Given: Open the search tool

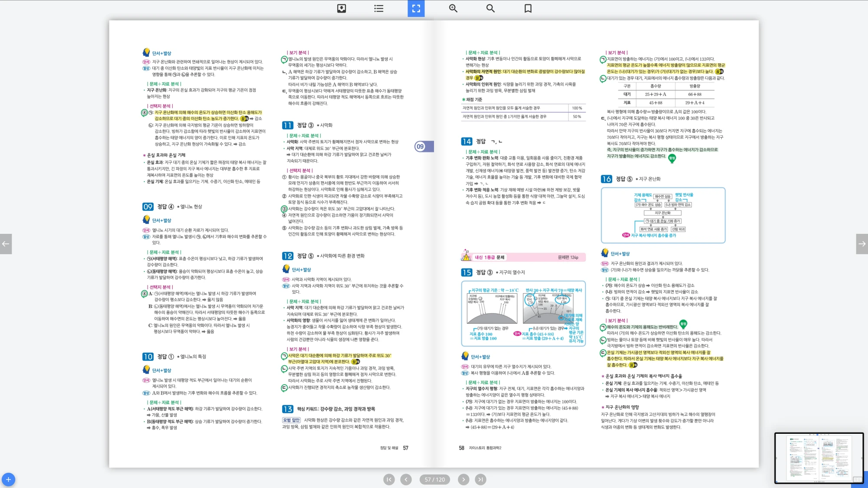Looking at the screenshot, I should 490,8.
